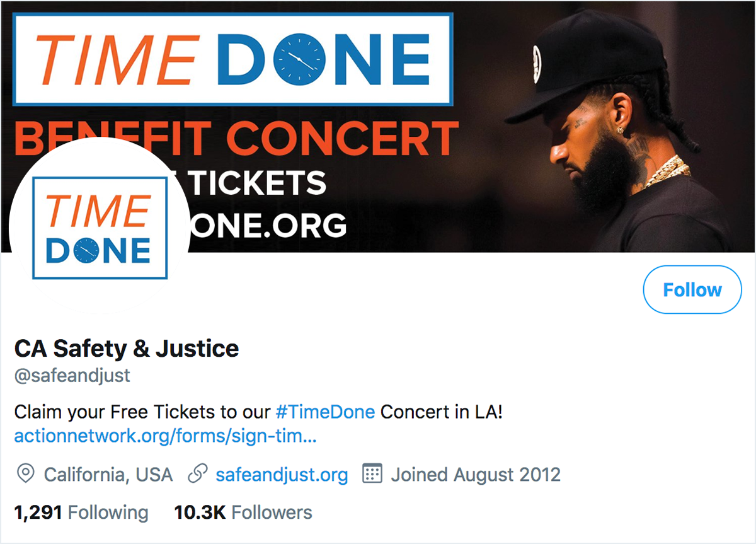Open the #TimeDone hashtag link

[325, 413]
